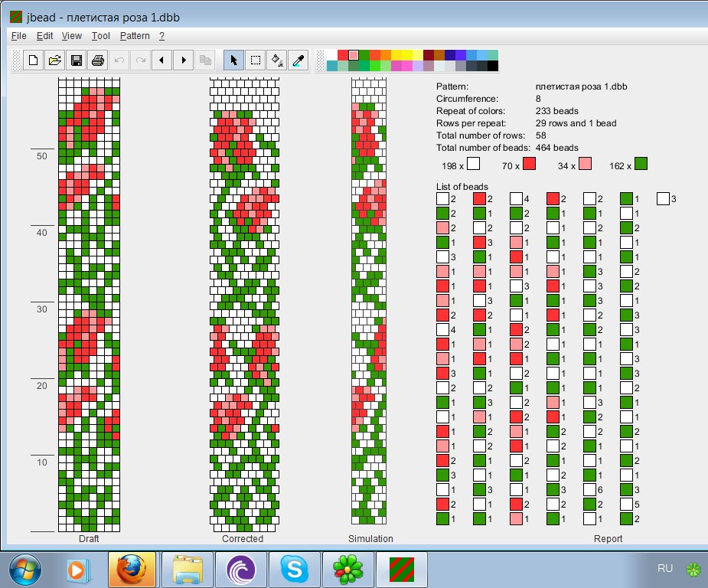Click the New document icon
The height and width of the screenshot is (588, 708).
tap(33, 60)
